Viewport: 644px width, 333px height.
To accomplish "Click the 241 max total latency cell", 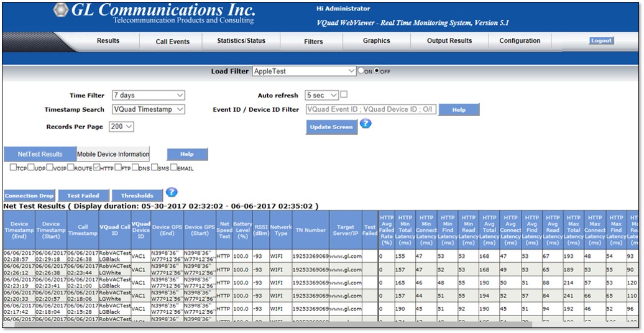I will tap(574, 296).
